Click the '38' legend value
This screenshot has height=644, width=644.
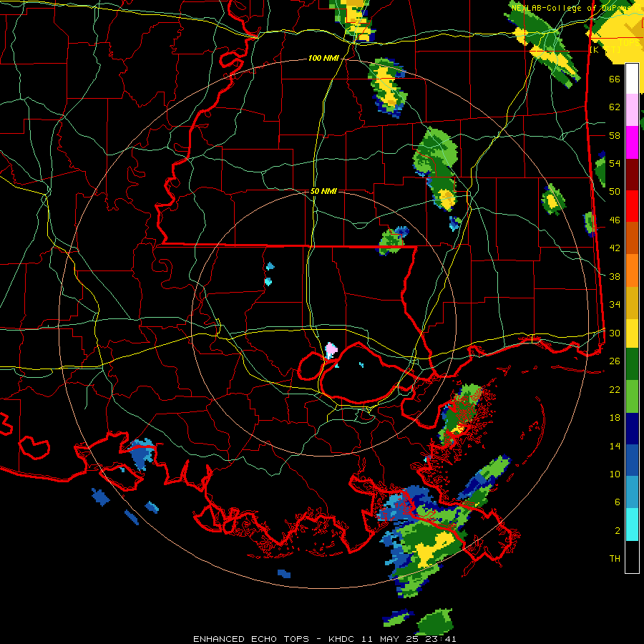tap(615, 276)
